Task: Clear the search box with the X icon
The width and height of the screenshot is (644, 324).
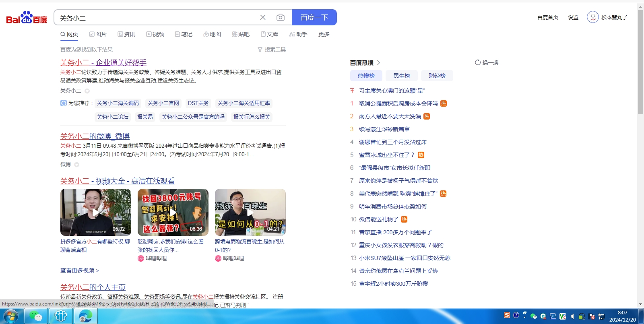Action: [x=263, y=17]
